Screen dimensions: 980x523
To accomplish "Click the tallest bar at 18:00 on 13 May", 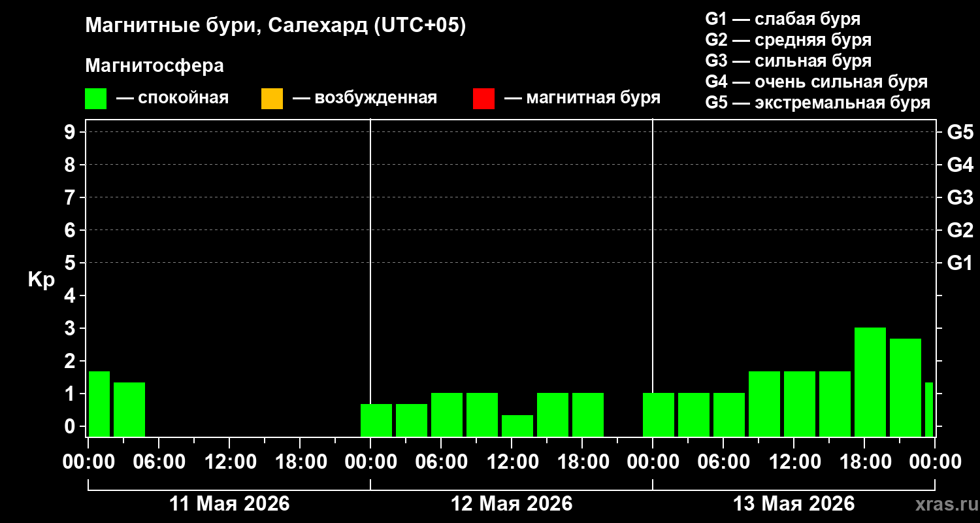I will [870, 382].
